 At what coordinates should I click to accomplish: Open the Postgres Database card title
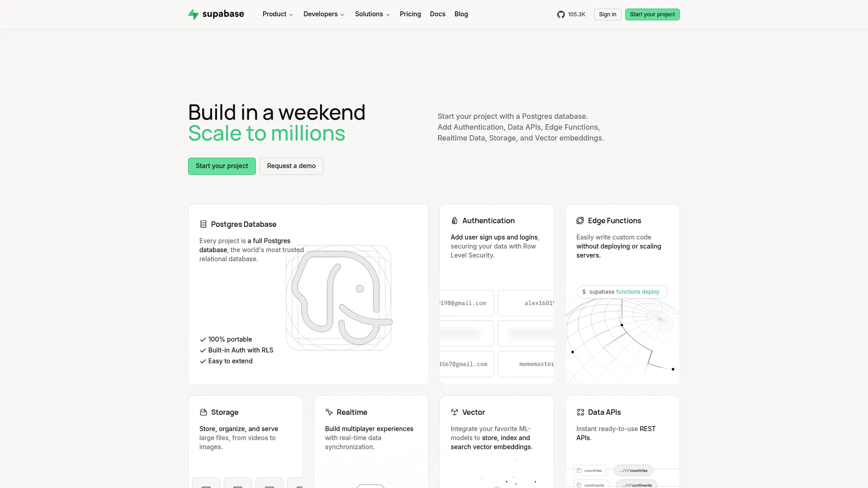coord(244,224)
